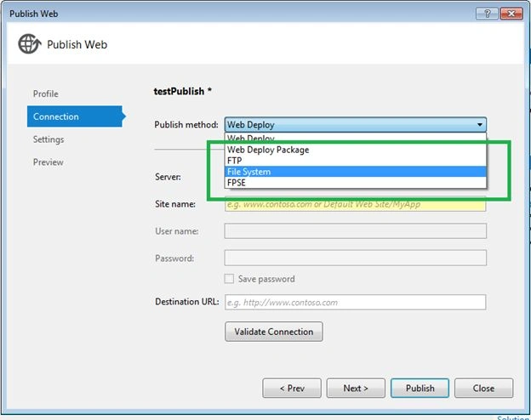Image resolution: width=531 pixels, height=420 pixels.
Task: Open the Preview step
Action: pos(49,162)
